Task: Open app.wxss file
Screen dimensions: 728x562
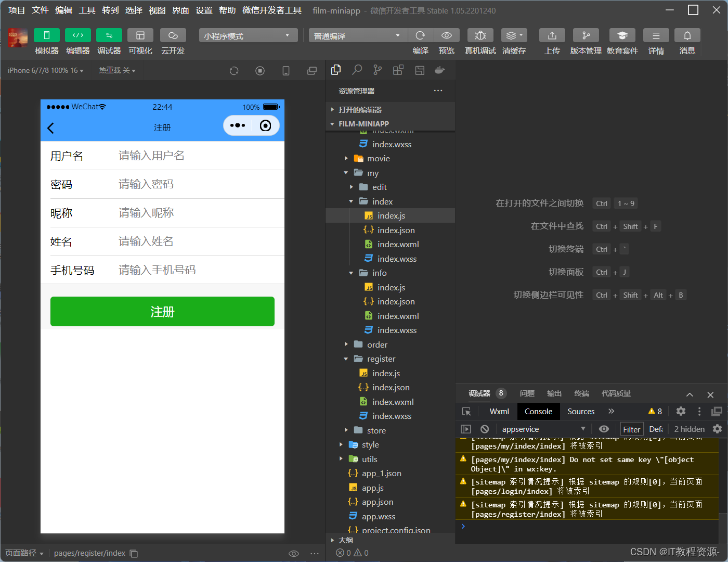Action: coord(390,516)
